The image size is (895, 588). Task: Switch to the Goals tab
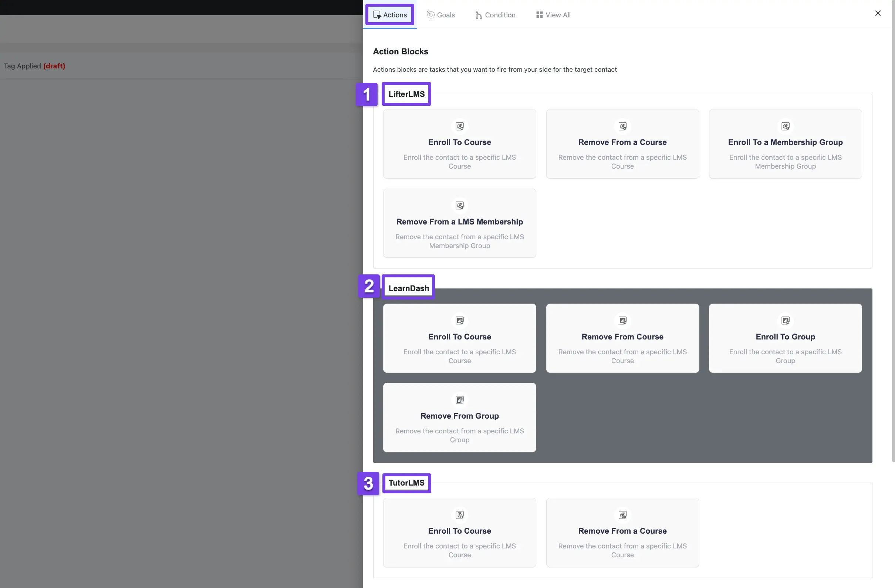point(441,14)
